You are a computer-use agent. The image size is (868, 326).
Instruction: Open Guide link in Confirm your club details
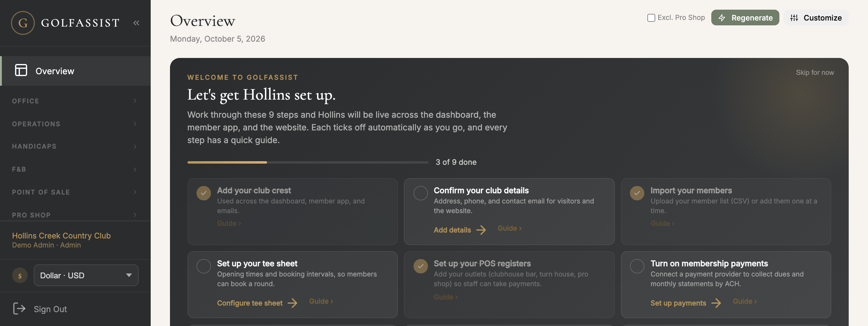pyautogui.click(x=509, y=228)
